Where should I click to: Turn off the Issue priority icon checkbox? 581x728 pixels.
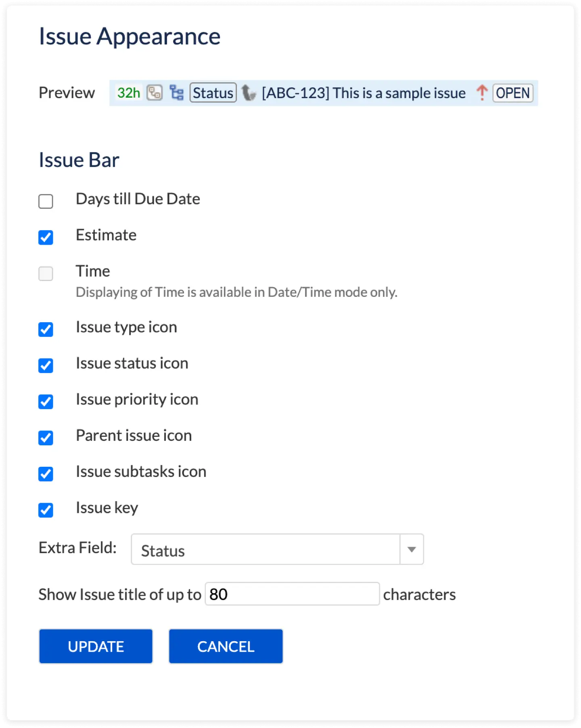coord(46,401)
